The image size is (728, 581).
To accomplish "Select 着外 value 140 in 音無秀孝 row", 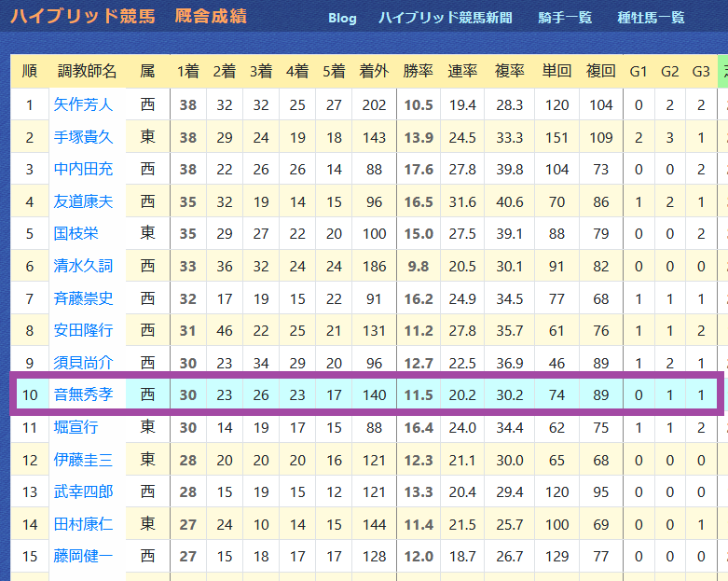I will click(x=374, y=395).
